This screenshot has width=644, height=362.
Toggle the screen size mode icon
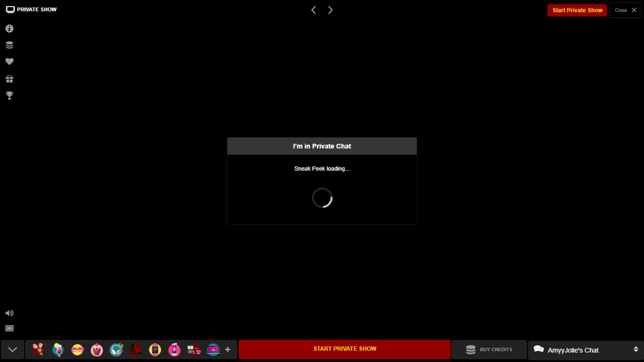coord(9,328)
